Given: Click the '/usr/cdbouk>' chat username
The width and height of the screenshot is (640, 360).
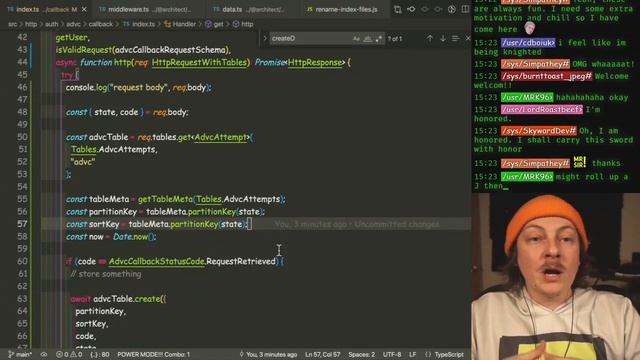Looking at the screenshot, I should pos(528,42).
